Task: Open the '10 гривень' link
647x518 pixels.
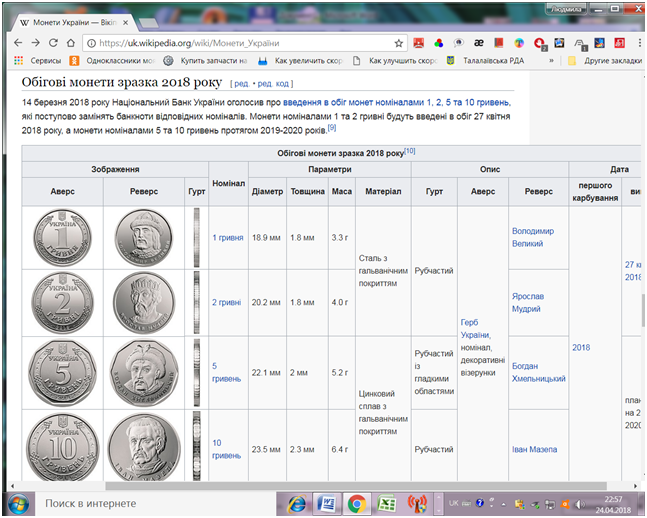Action: point(226,449)
